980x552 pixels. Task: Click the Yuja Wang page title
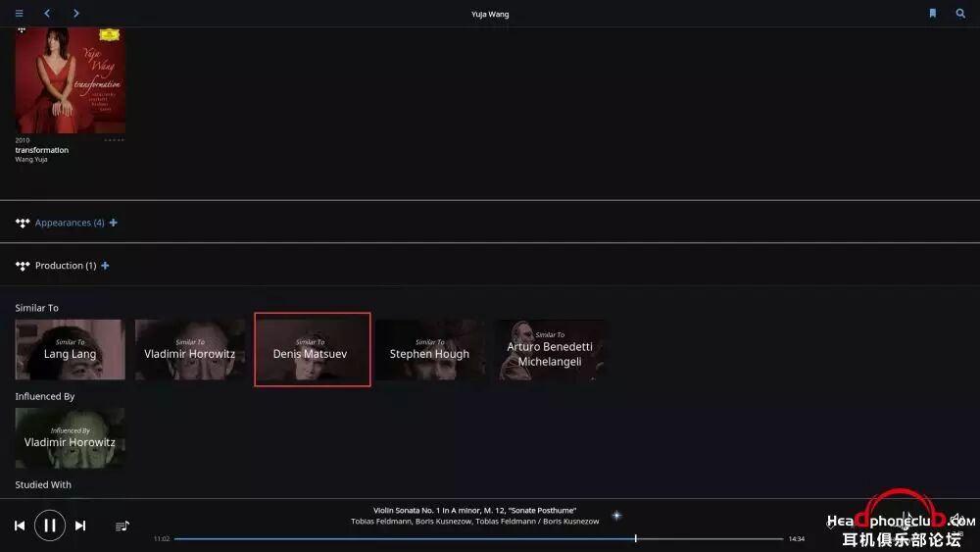(490, 14)
